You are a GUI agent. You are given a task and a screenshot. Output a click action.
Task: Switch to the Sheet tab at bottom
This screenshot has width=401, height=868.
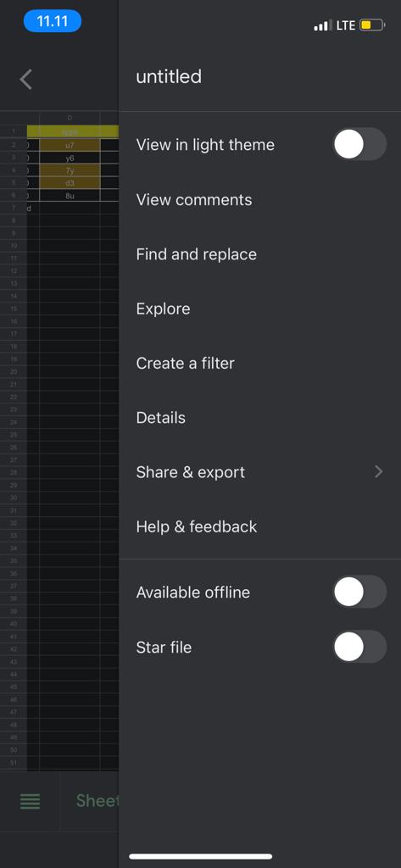tap(97, 800)
